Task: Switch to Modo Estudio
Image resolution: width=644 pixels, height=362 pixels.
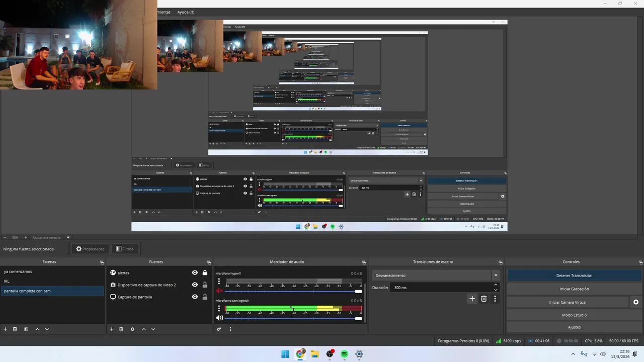Action: [574, 315]
